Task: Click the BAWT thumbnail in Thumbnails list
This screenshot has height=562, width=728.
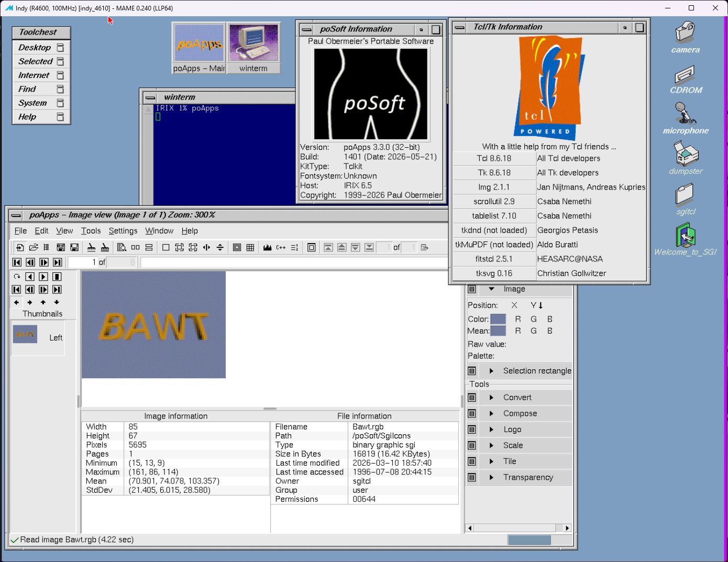Action: tap(25, 334)
